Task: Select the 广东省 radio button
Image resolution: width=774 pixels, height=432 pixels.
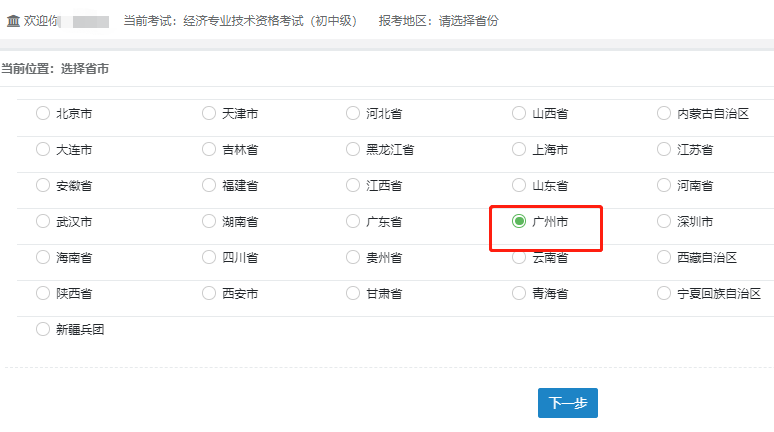Action: click(x=352, y=221)
